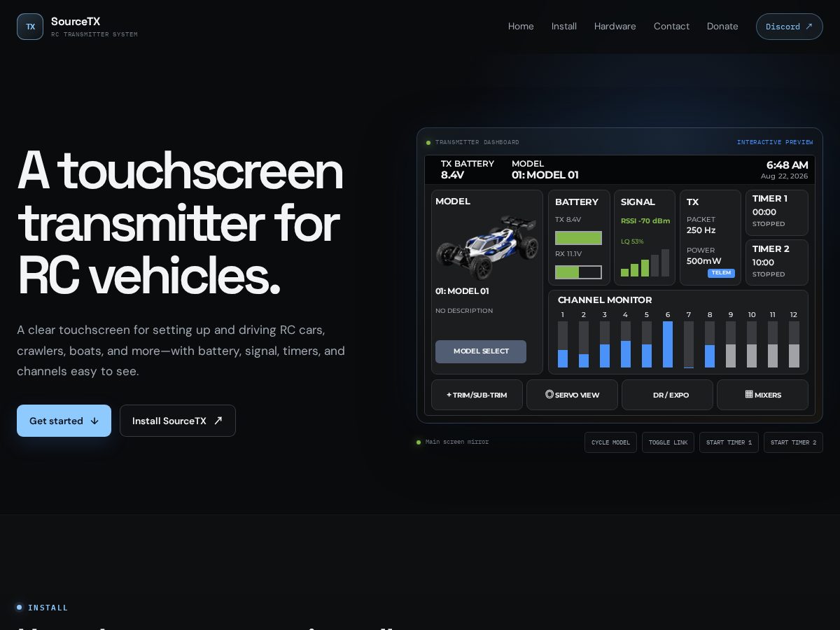840x630 pixels.
Task: Click the RSSI -70 dBm reading
Action: click(x=645, y=220)
